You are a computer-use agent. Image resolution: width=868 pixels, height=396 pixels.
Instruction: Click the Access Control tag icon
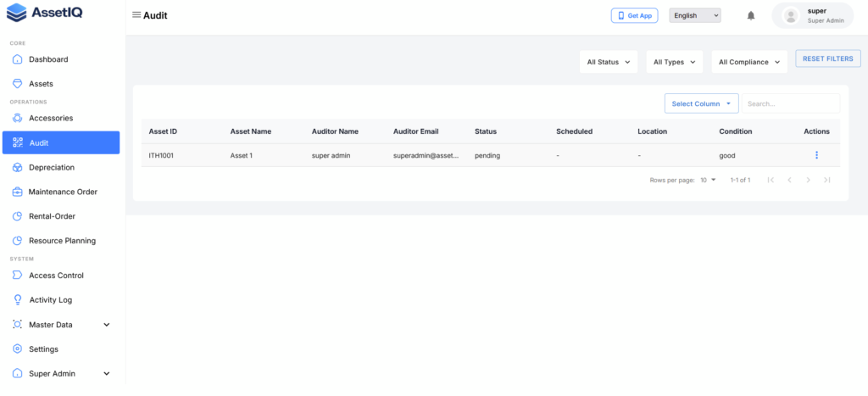tap(17, 276)
